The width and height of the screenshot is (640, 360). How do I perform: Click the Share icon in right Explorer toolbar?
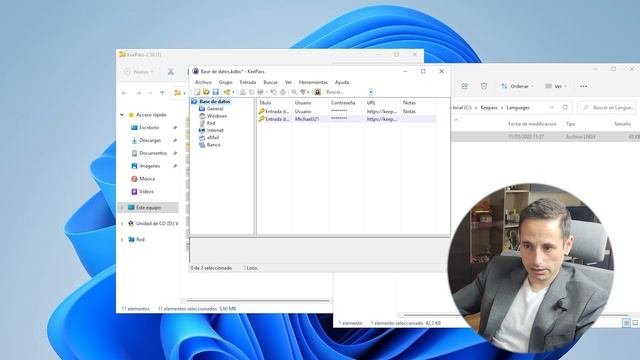[464, 86]
